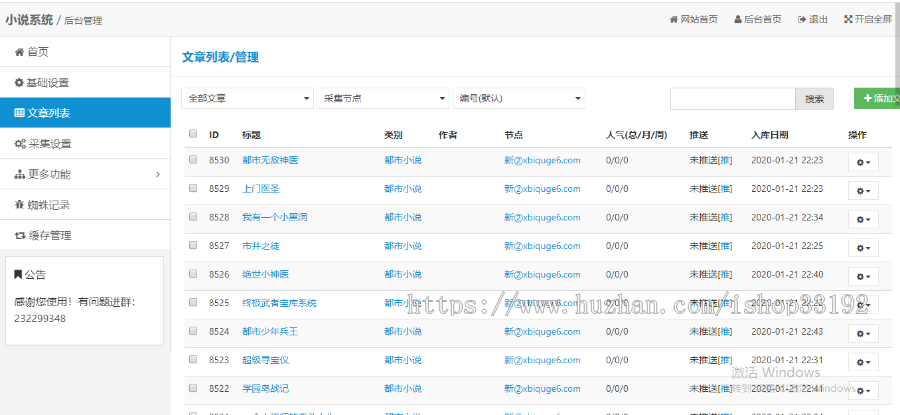This screenshot has width=900, height=415.
Task: Check the row 8522 checkbox
Action: [193, 387]
